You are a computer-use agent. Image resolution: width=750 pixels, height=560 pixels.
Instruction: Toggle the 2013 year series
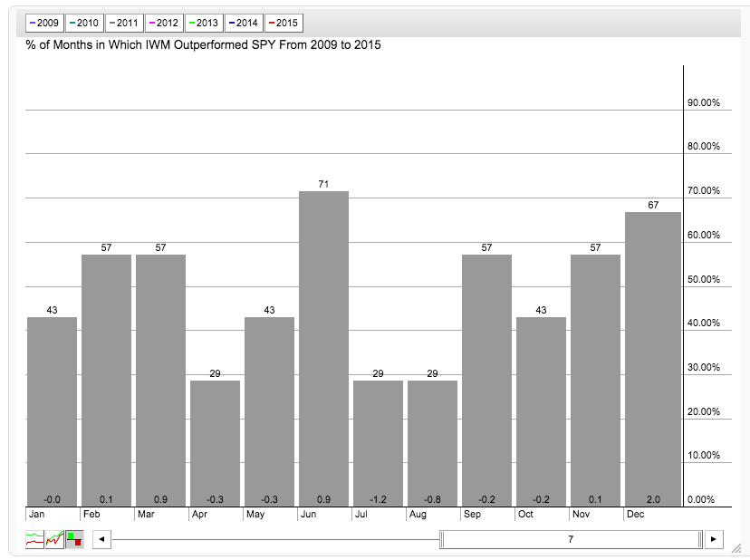pyautogui.click(x=204, y=23)
